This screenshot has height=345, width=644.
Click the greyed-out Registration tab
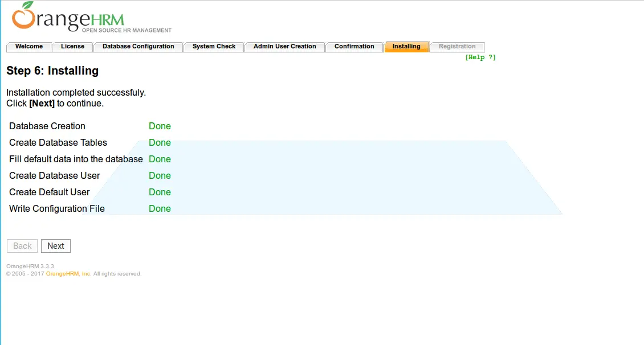point(457,46)
